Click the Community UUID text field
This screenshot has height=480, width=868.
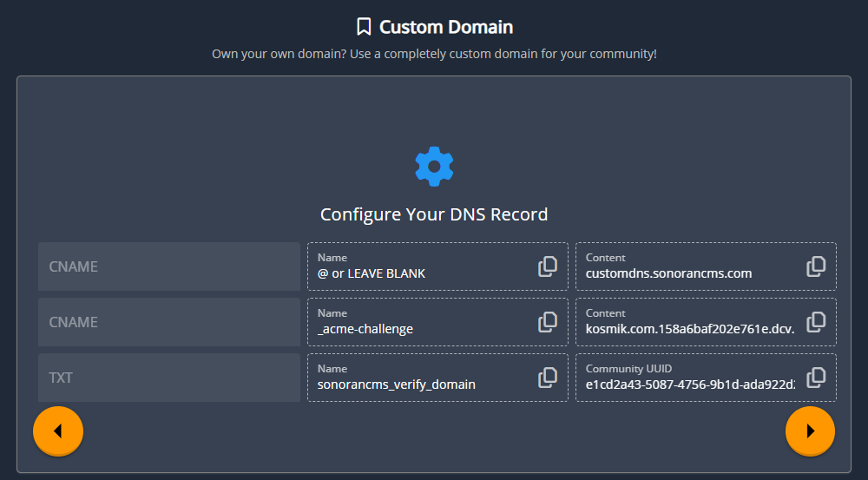686,384
